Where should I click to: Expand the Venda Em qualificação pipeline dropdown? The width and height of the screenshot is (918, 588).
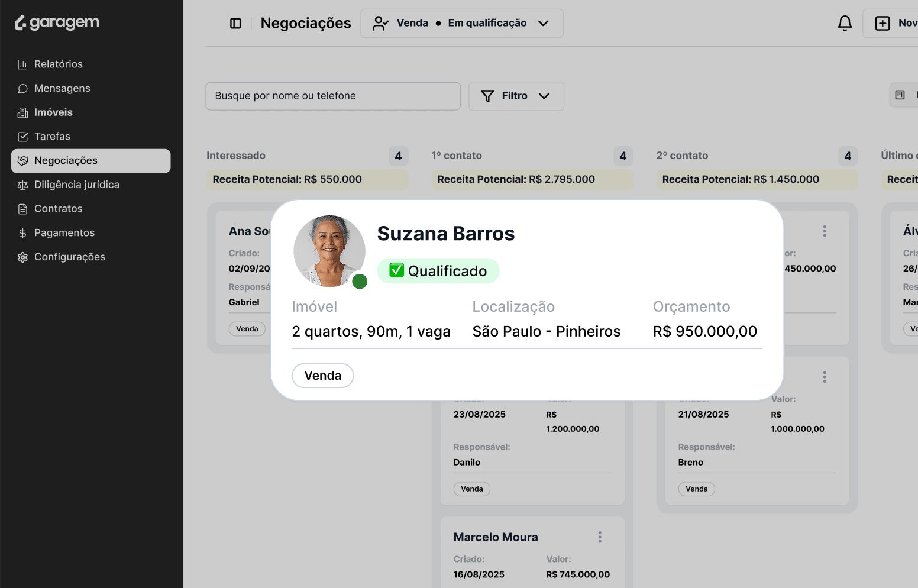543,23
